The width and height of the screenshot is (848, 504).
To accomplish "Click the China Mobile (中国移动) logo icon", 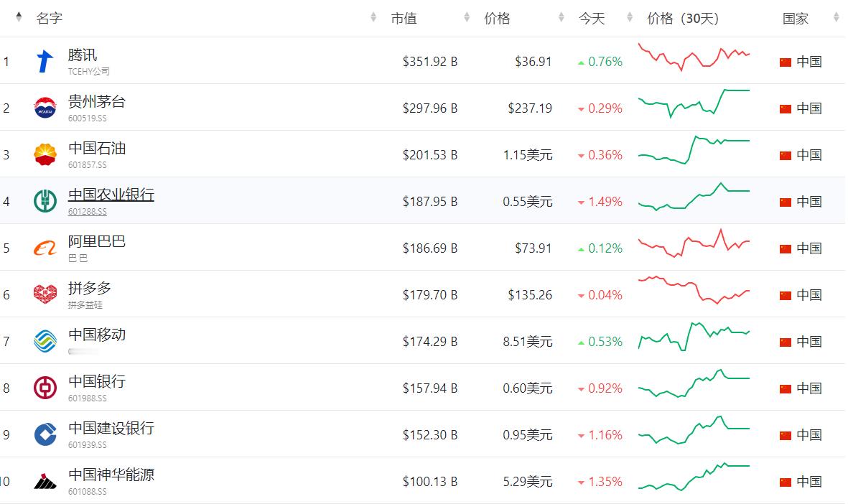I will point(45,341).
